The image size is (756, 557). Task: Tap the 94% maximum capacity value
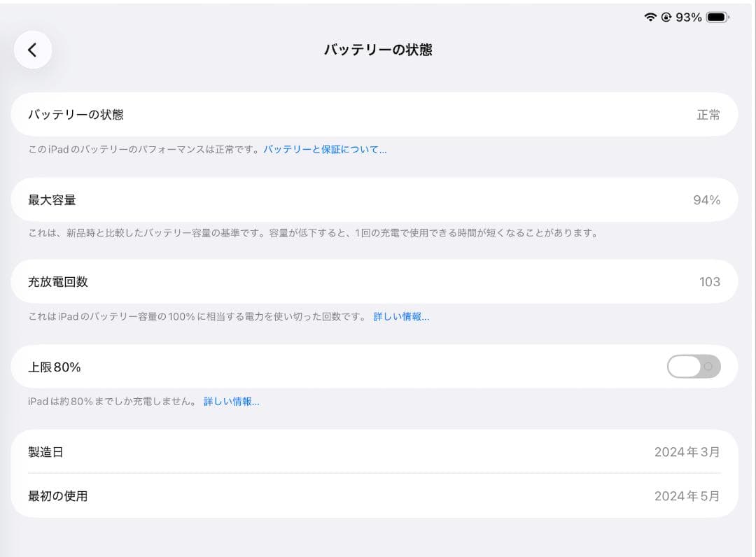click(x=708, y=199)
